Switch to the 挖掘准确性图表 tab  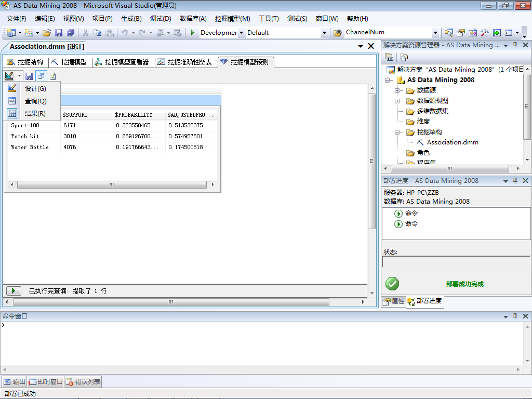point(185,62)
